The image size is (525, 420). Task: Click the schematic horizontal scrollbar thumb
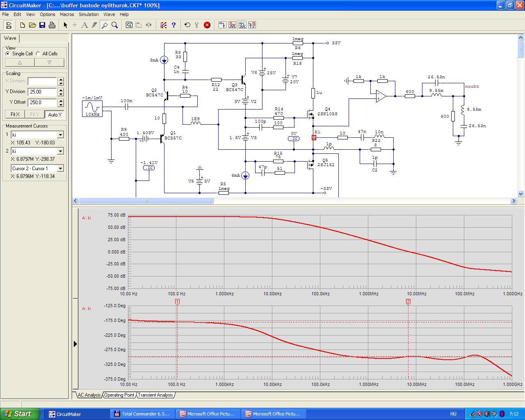(x=146, y=201)
